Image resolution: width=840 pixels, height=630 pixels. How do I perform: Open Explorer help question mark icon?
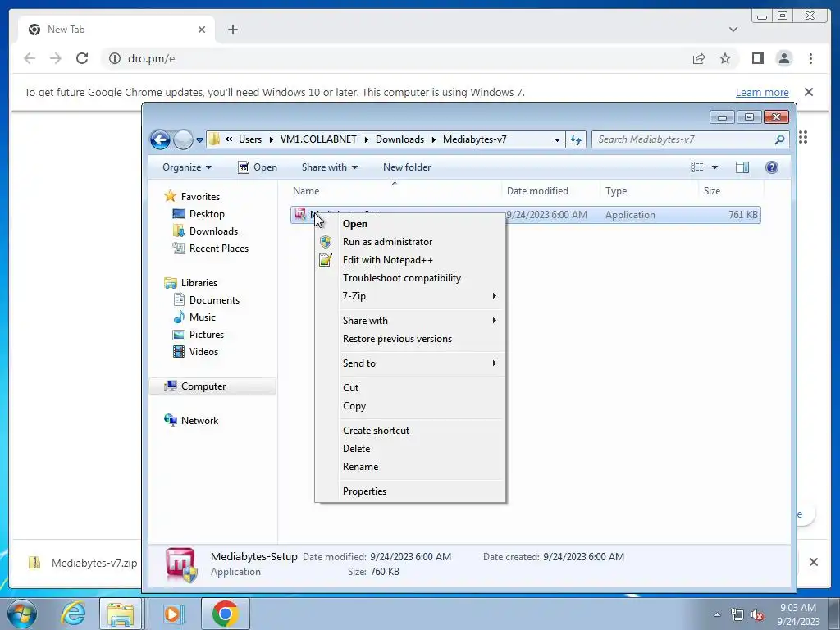pos(771,167)
